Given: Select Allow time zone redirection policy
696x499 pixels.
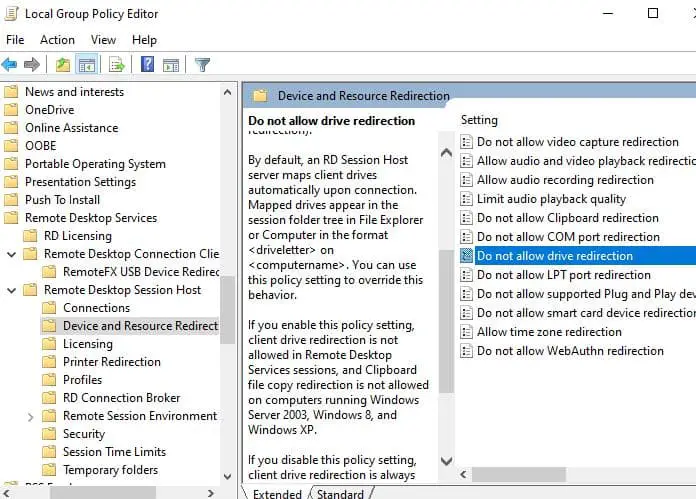Looking at the screenshot, I should (549, 332).
